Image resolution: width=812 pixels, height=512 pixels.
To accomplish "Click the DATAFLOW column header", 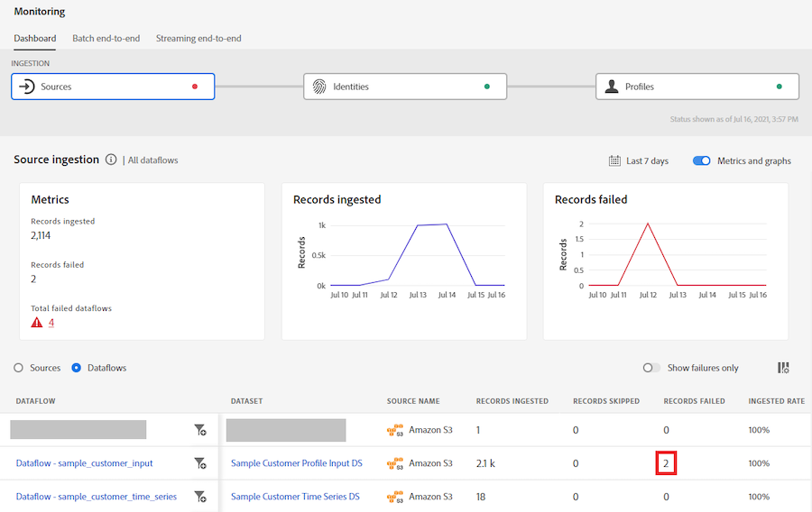I will pyautogui.click(x=36, y=401).
